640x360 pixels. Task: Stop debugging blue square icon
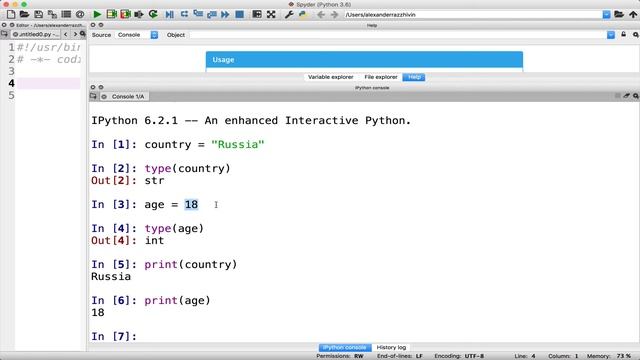(x=240, y=15)
